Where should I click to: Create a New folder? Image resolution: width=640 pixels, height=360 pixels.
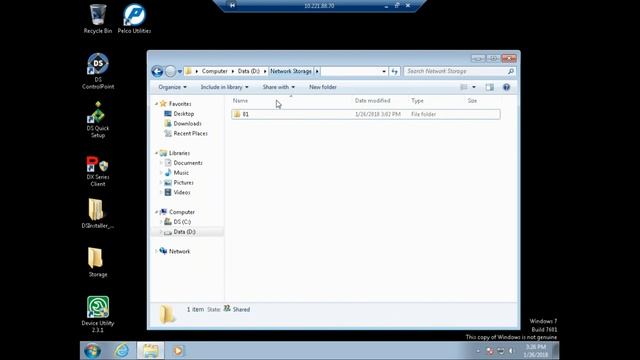pos(322,87)
